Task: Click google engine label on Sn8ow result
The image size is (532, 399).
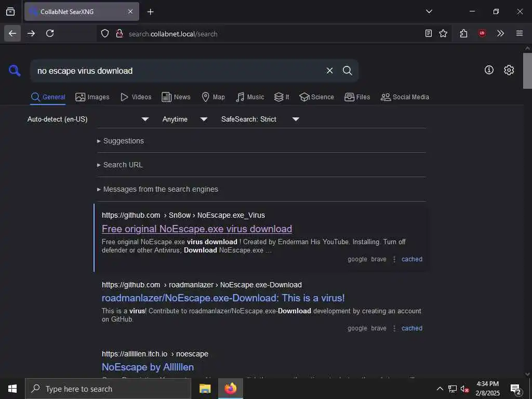Action: [357, 259]
